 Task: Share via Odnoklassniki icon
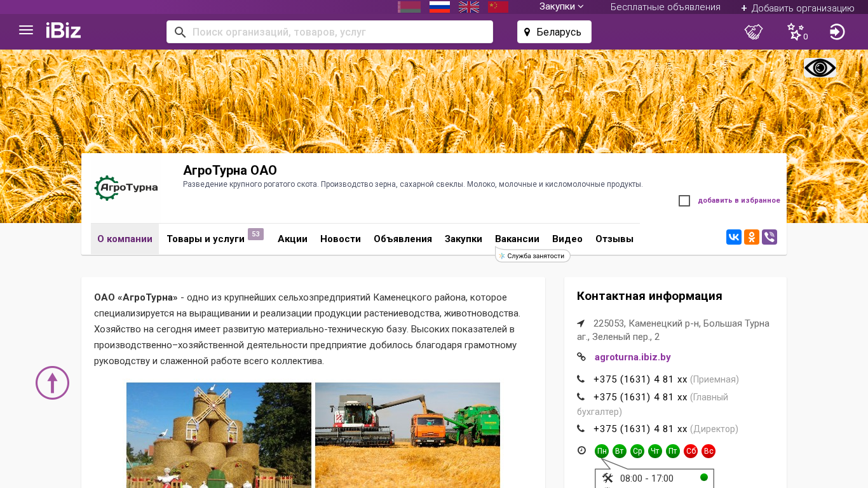752,237
